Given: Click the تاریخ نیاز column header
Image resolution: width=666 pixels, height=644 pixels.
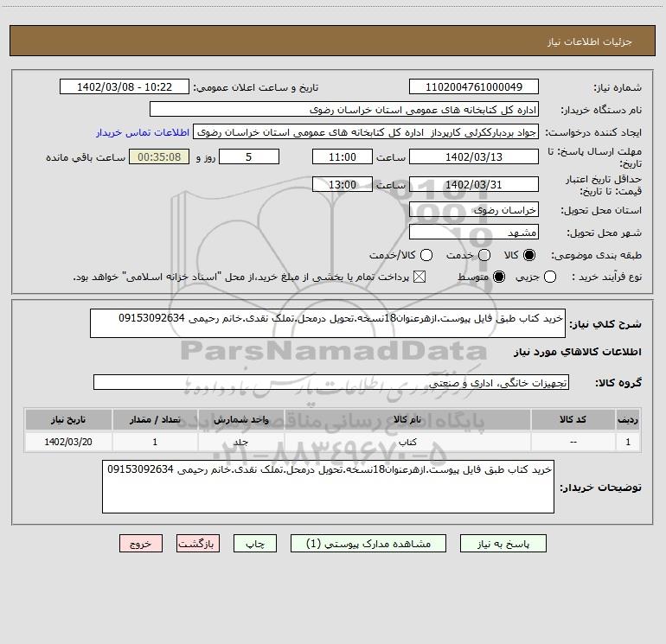Looking at the screenshot, I should pyautogui.click(x=68, y=419).
